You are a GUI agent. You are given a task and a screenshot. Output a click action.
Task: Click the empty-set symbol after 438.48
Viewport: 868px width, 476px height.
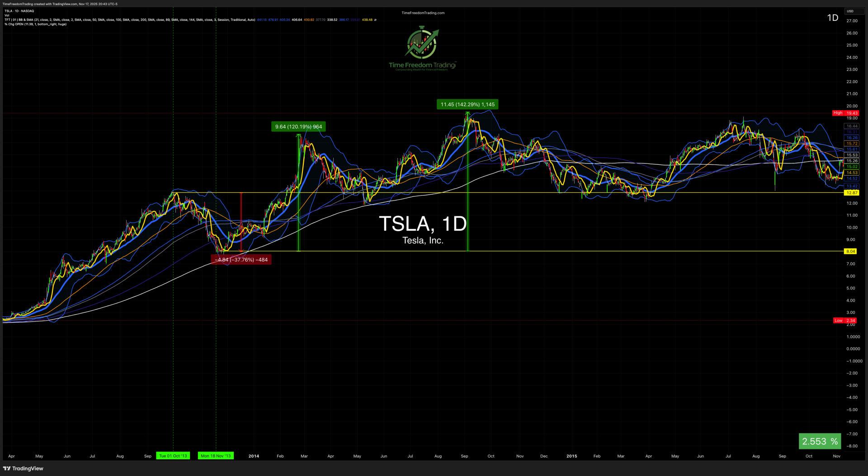pos(375,20)
